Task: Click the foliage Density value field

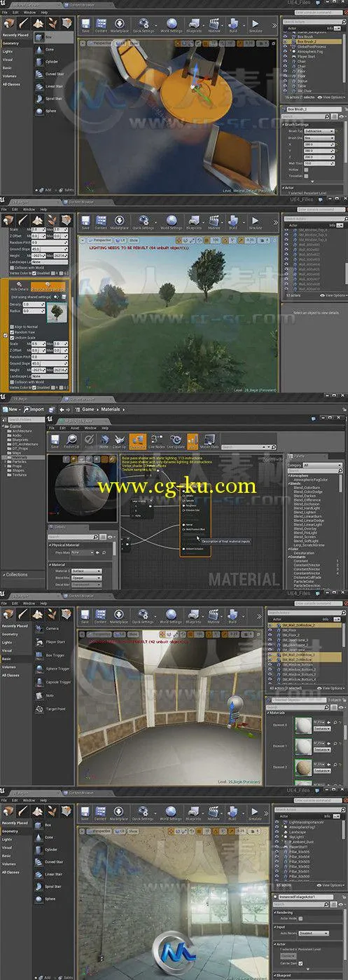Action: (x=34, y=304)
